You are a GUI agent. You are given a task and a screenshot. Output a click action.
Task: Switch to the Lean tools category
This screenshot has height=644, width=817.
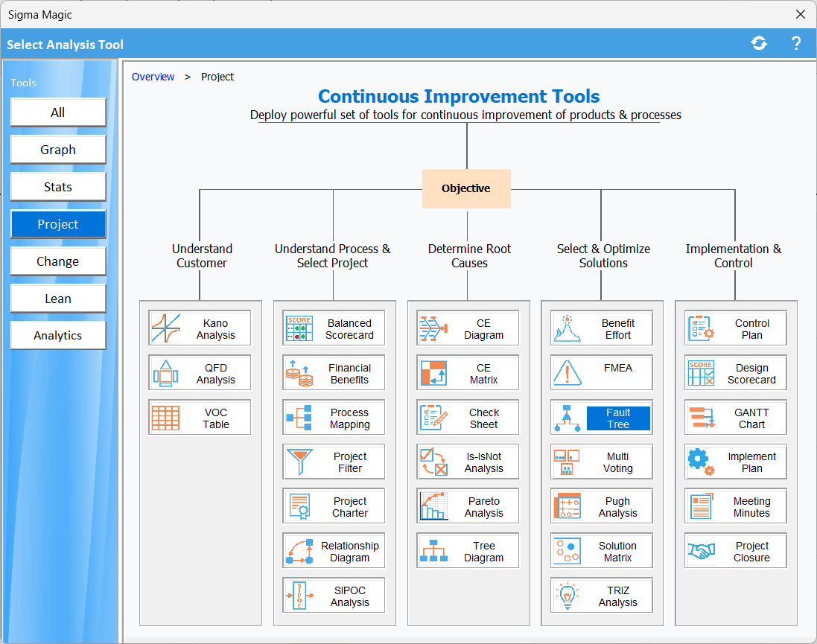click(58, 299)
